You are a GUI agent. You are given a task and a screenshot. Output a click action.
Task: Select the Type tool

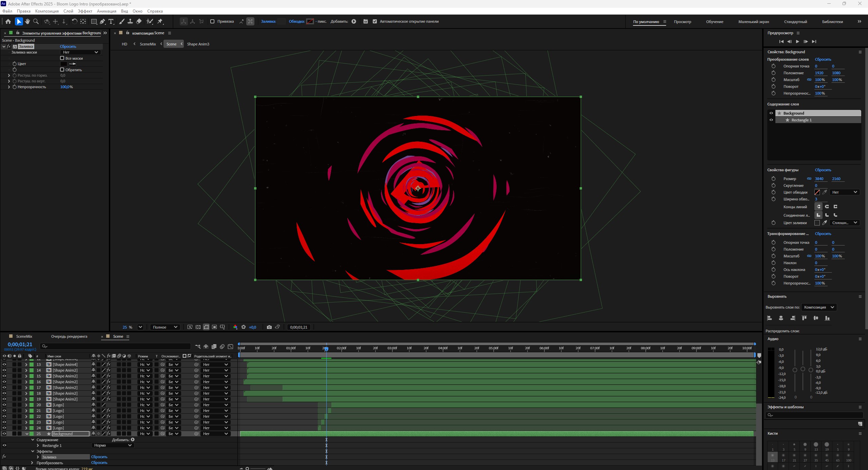pos(111,21)
